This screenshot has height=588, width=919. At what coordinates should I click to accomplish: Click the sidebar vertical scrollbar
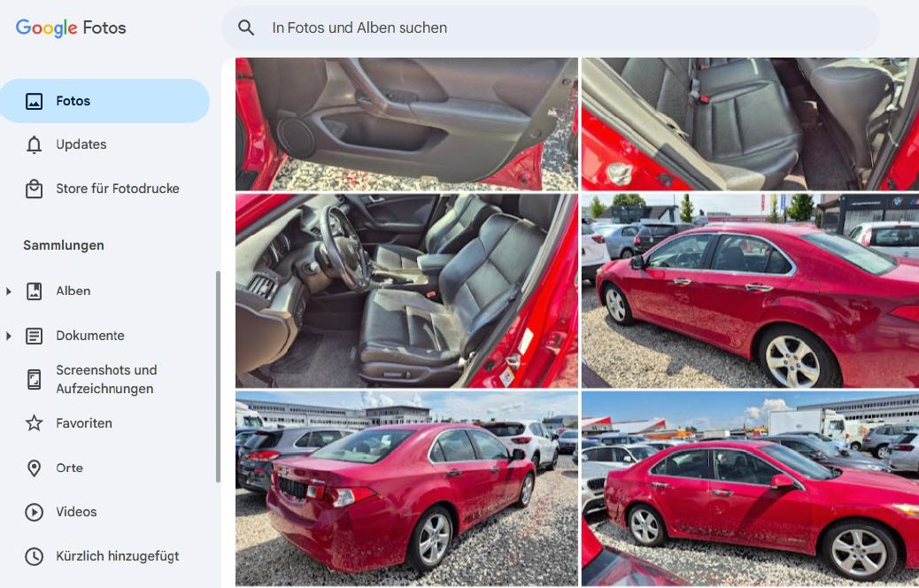(x=218, y=376)
